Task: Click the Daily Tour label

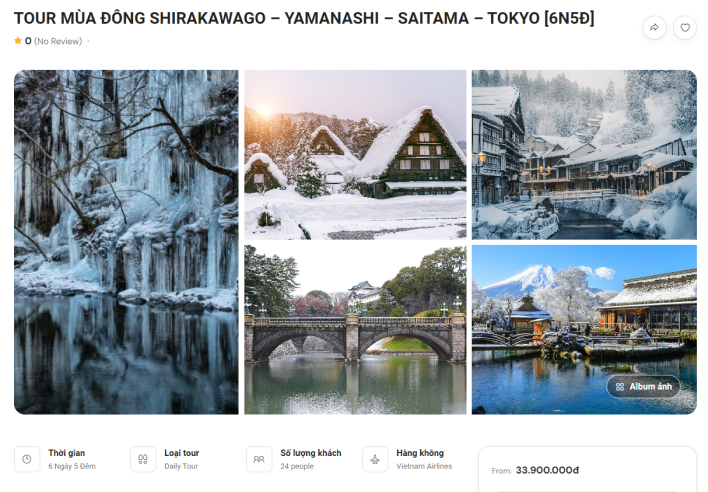Action: tap(181, 466)
